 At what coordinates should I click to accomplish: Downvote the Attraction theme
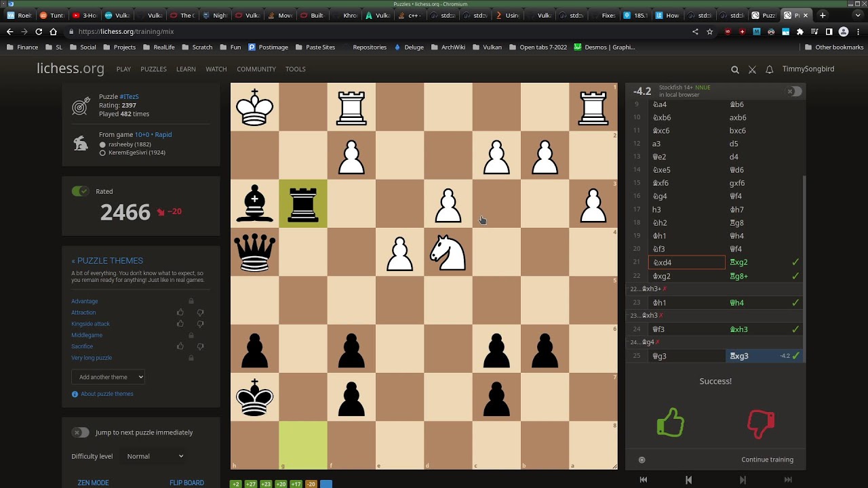200,312
